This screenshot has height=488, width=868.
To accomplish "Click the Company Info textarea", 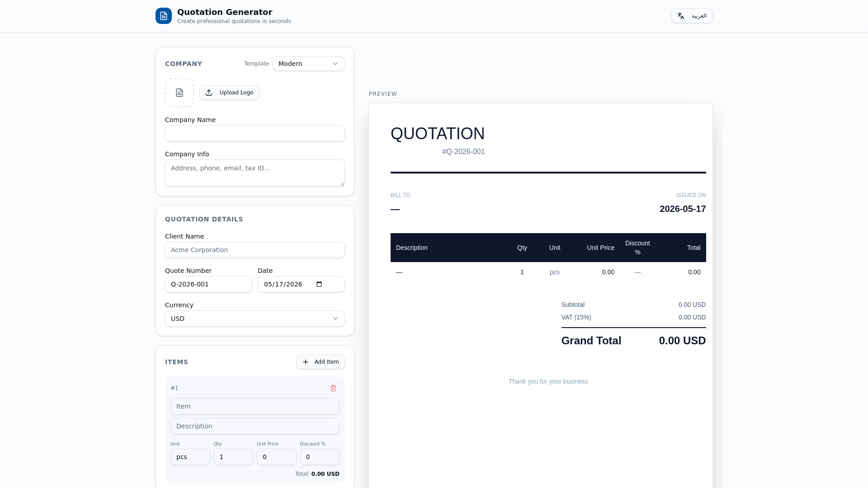I will click(255, 173).
